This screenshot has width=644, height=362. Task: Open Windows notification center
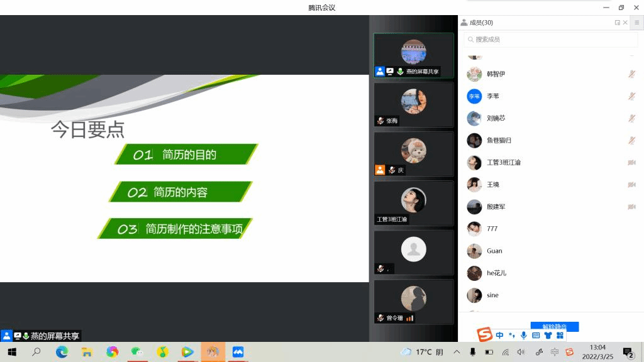coord(628,352)
